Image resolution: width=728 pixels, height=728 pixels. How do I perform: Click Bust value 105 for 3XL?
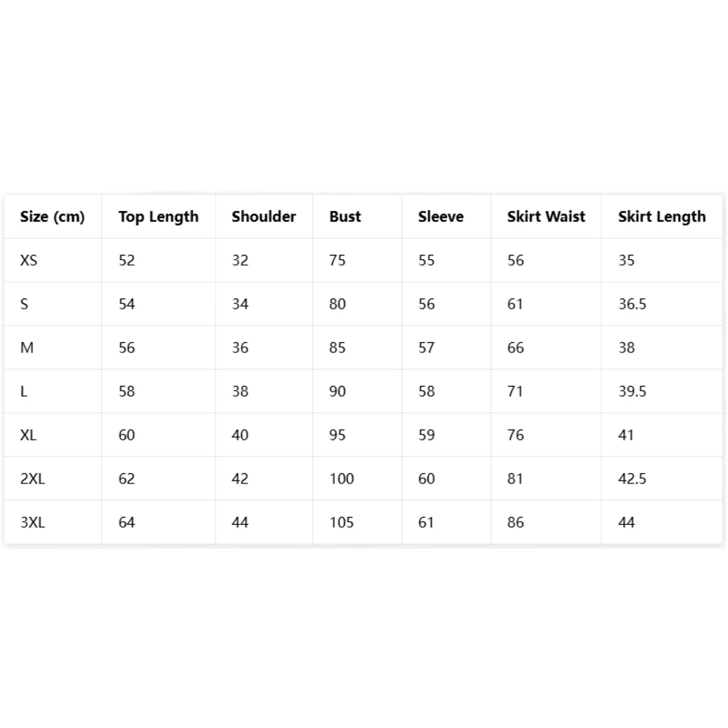click(341, 522)
